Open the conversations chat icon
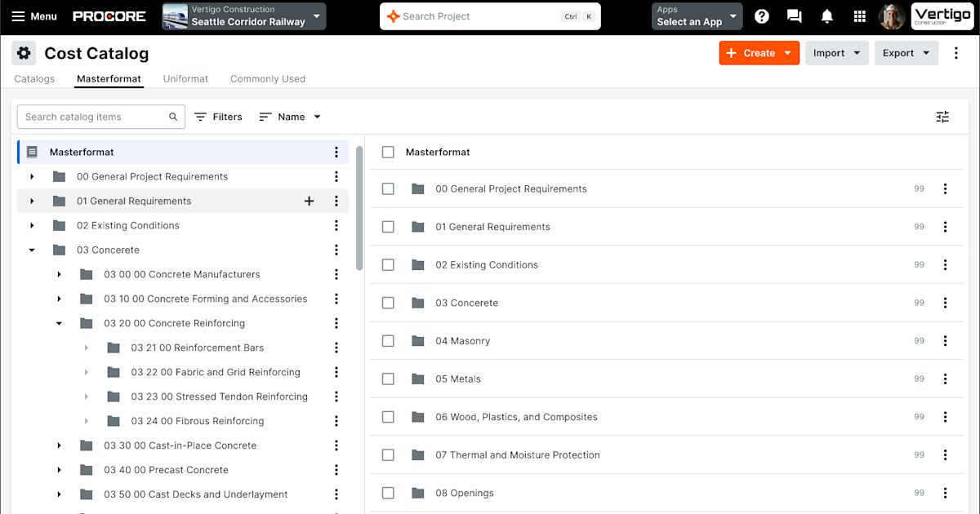Screen dimensions: 980x514 (x=794, y=16)
